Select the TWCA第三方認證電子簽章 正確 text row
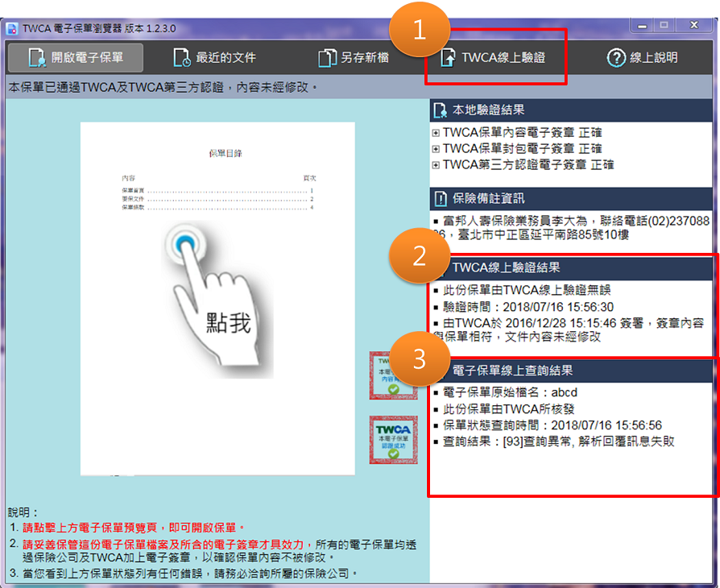 (x=528, y=165)
